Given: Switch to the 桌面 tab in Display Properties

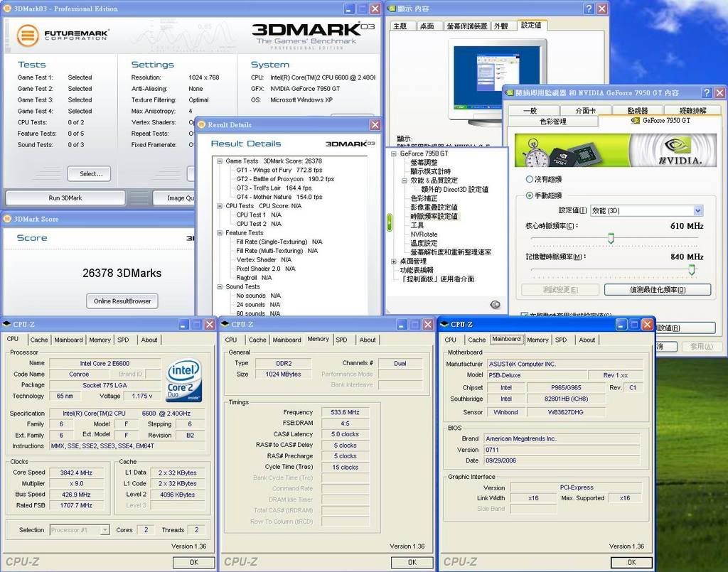Looking at the screenshot, I should (427, 26).
